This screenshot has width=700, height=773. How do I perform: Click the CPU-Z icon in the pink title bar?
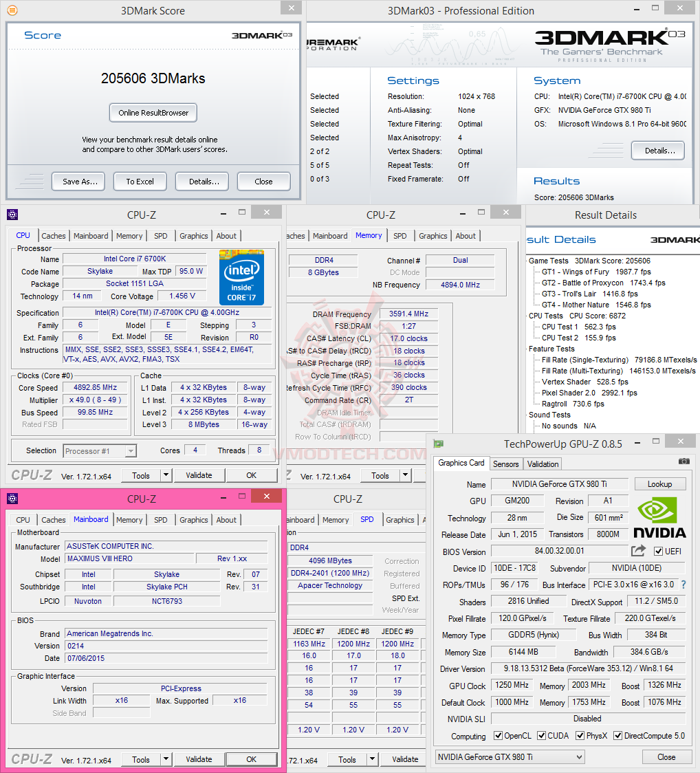[x=12, y=498]
